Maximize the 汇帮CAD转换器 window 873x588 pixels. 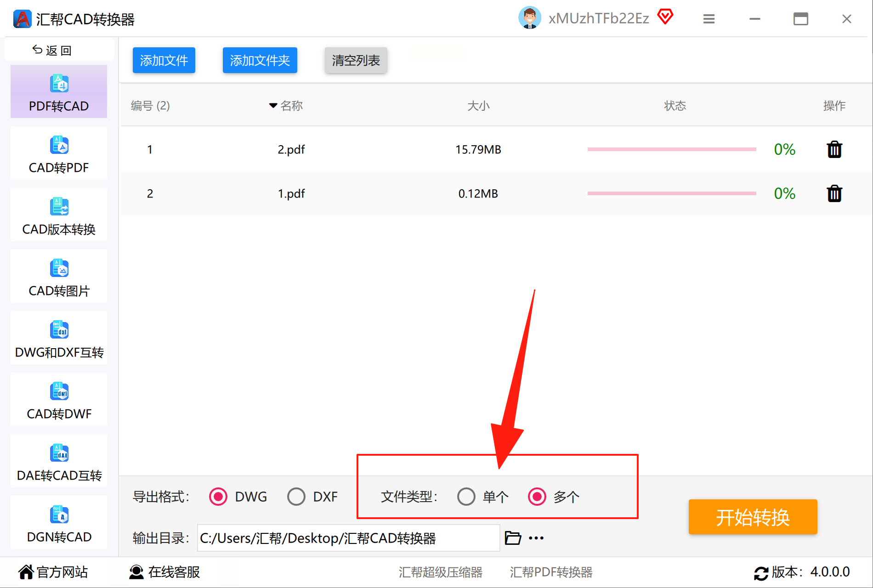[x=801, y=19]
